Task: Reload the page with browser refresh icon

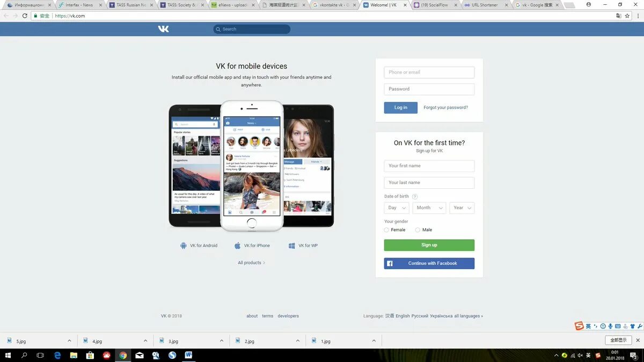Action: coord(25,16)
